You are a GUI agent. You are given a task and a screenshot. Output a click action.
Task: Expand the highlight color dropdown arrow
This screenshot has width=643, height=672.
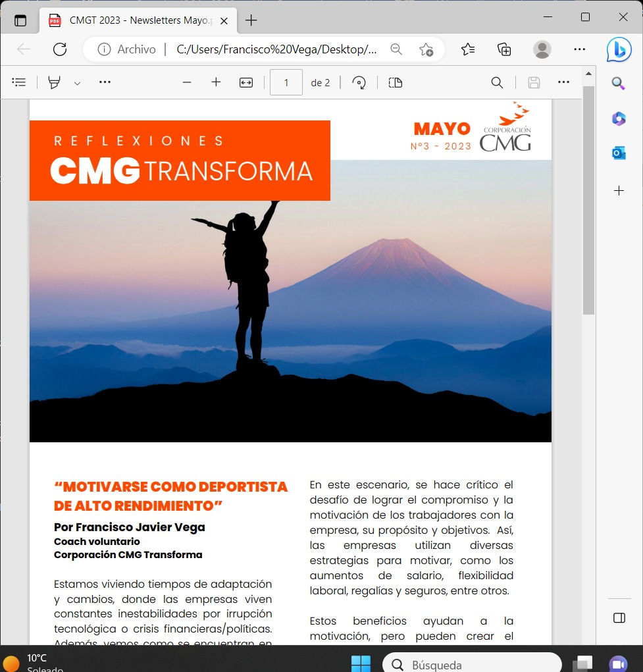pos(77,83)
